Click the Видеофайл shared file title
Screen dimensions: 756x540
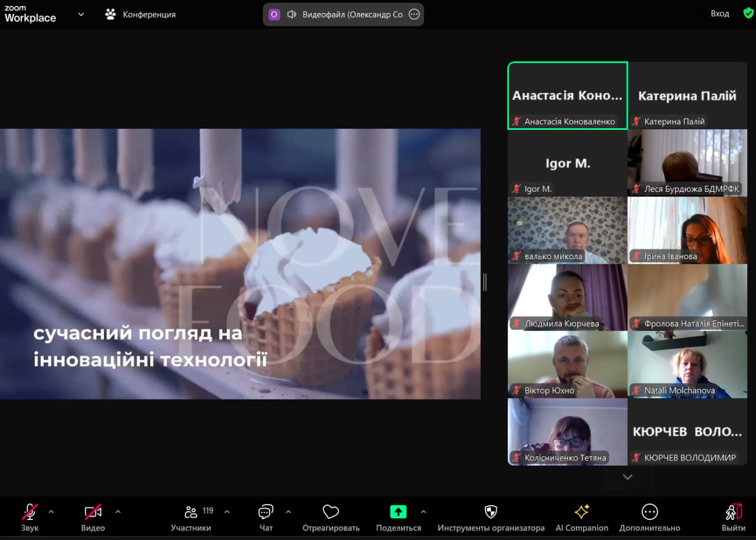[353, 15]
